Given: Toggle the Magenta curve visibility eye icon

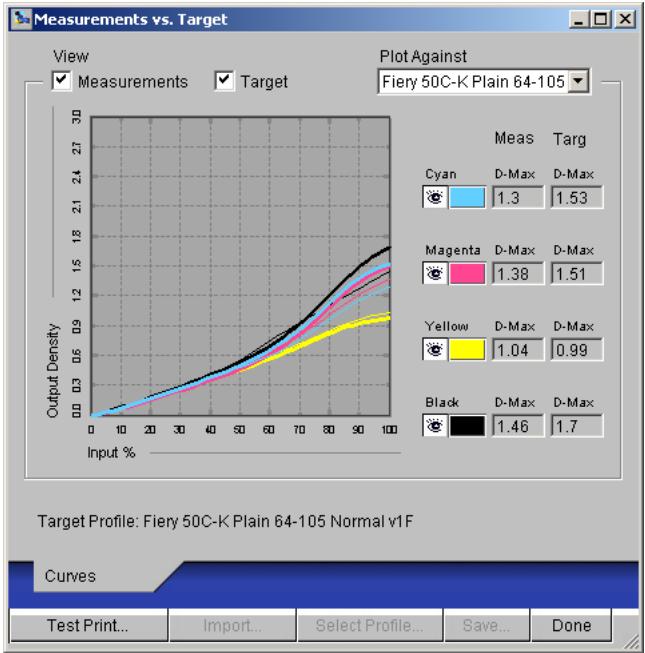Looking at the screenshot, I should pos(435,274).
